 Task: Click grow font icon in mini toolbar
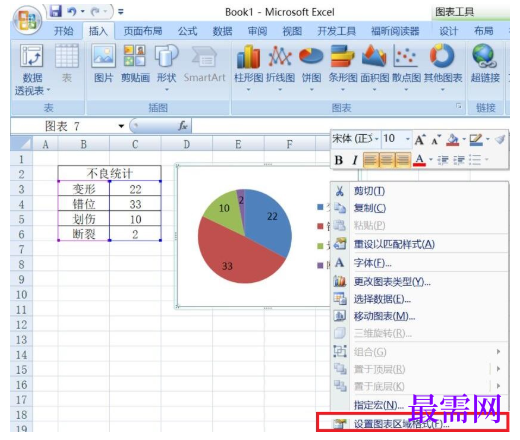click(420, 139)
